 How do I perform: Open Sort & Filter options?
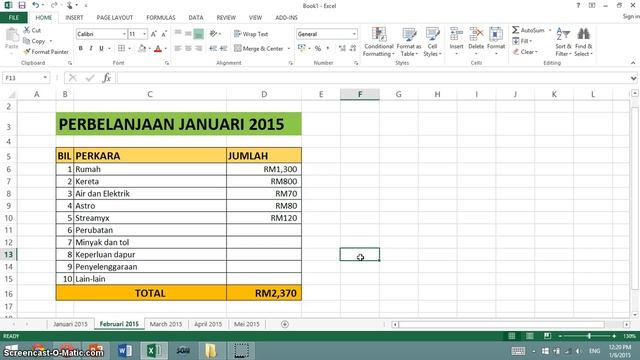click(x=563, y=42)
